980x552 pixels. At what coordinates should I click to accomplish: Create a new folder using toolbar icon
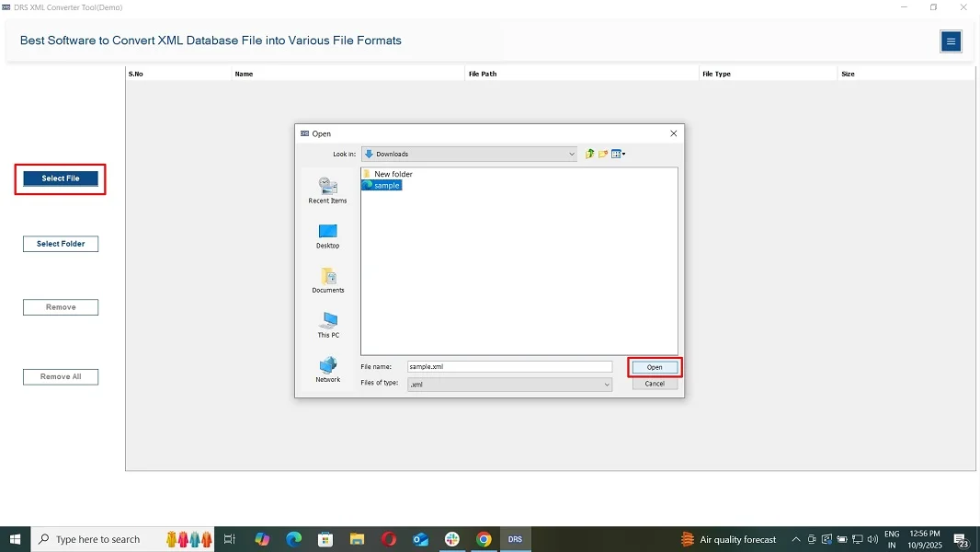point(603,155)
